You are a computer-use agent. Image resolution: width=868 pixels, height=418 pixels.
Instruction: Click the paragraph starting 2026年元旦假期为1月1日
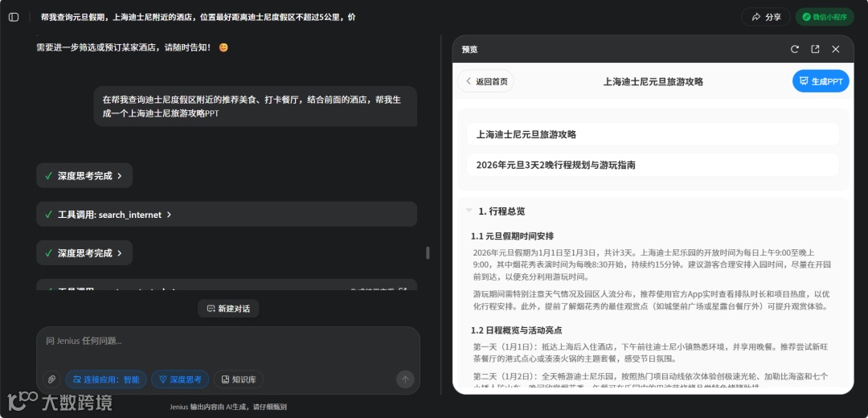click(652, 264)
